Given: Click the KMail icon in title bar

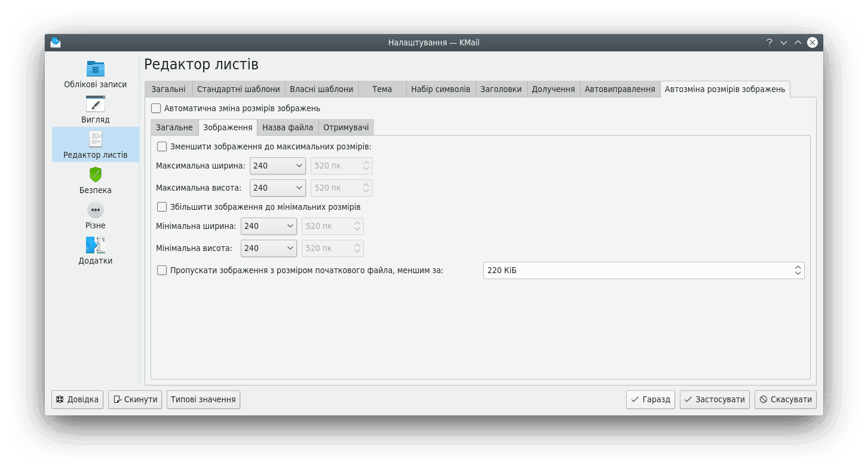Looking at the screenshot, I should click(x=56, y=42).
